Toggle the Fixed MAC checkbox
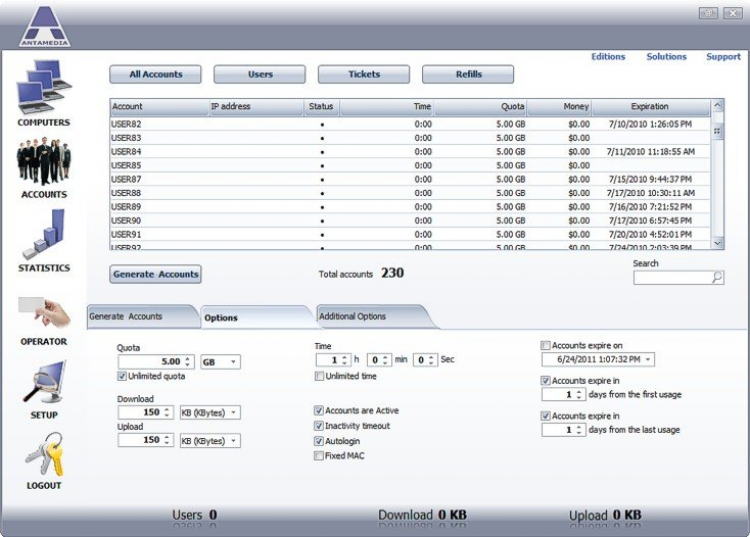Image resolution: width=750 pixels, height=537 pixels. click(319, 456)
